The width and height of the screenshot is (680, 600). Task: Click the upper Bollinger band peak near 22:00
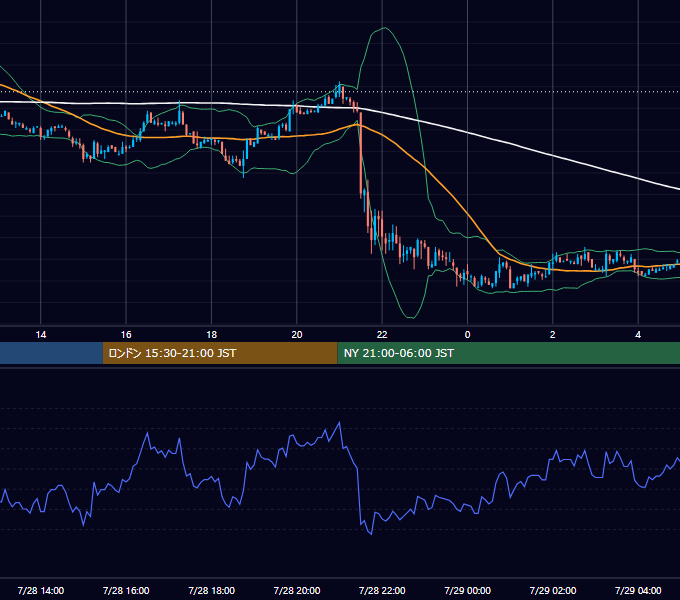(384, 28)
